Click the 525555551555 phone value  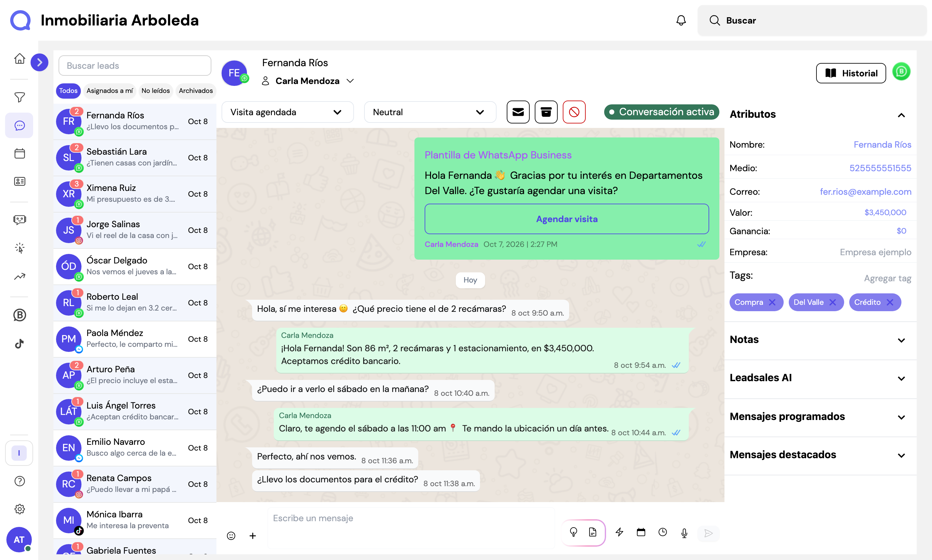pyautogui.click(x=880, y=168)
